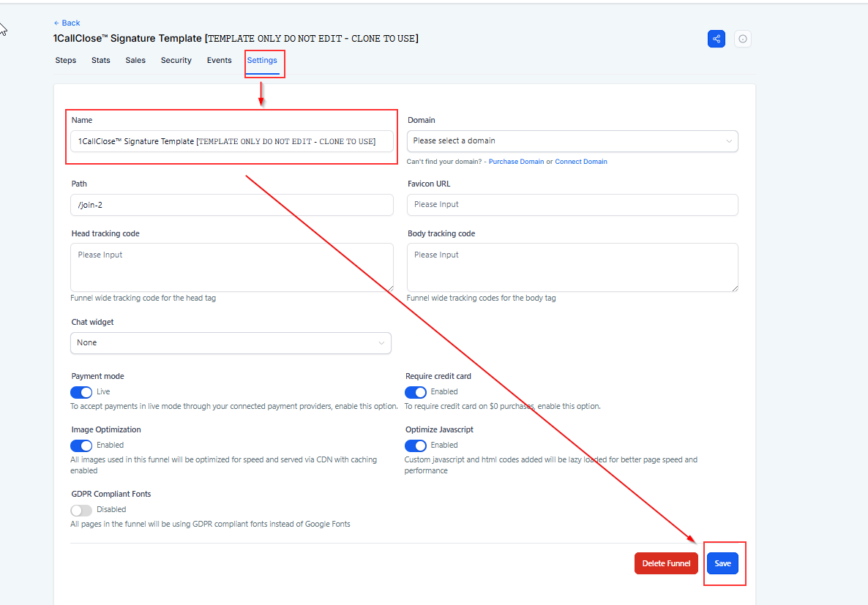This screenshot has height=605, width=868.
Task: Grab Head tracking code resize handle
Action: [390, 288]
